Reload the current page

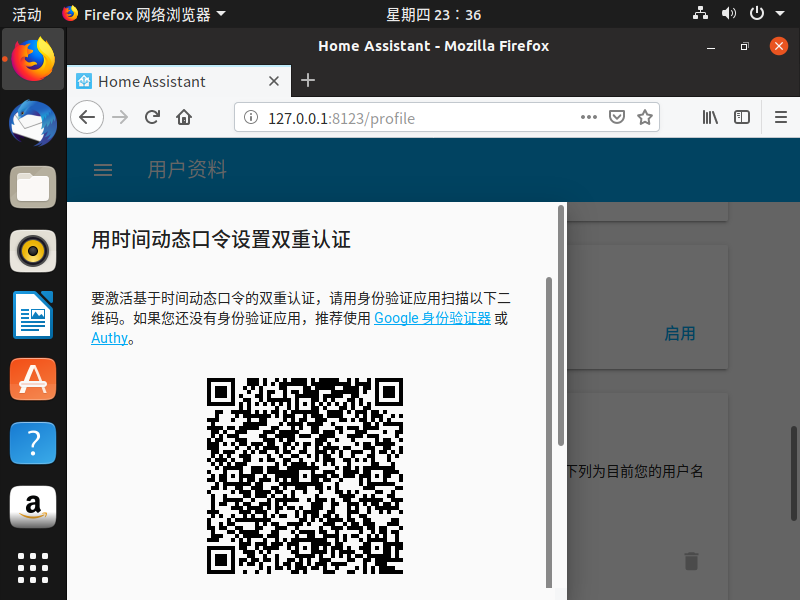click(152, 117)
